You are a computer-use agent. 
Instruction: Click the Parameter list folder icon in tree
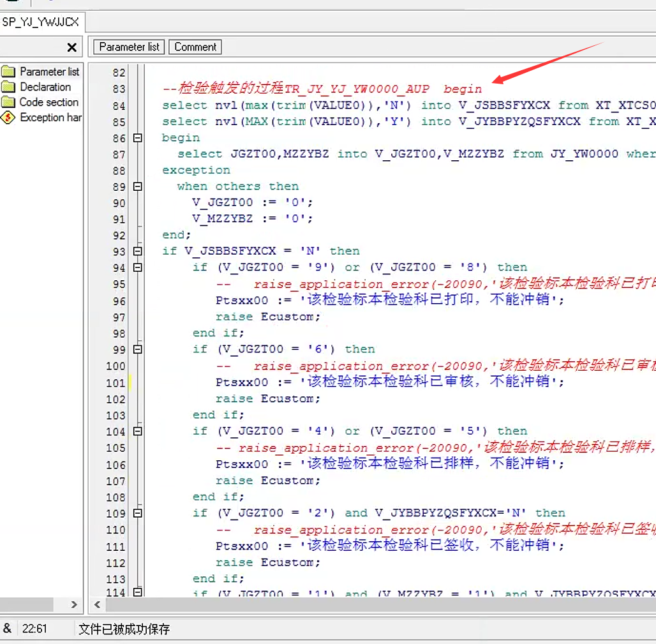point(8,71)
